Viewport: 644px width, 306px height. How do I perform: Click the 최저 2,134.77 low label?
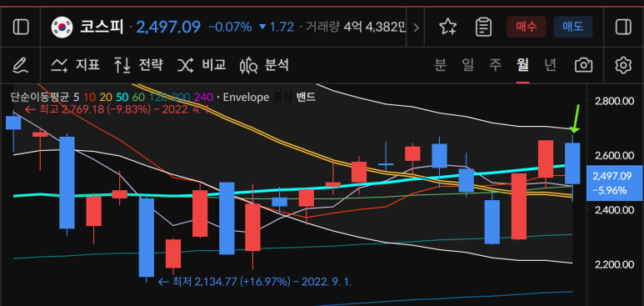point(255,282)
